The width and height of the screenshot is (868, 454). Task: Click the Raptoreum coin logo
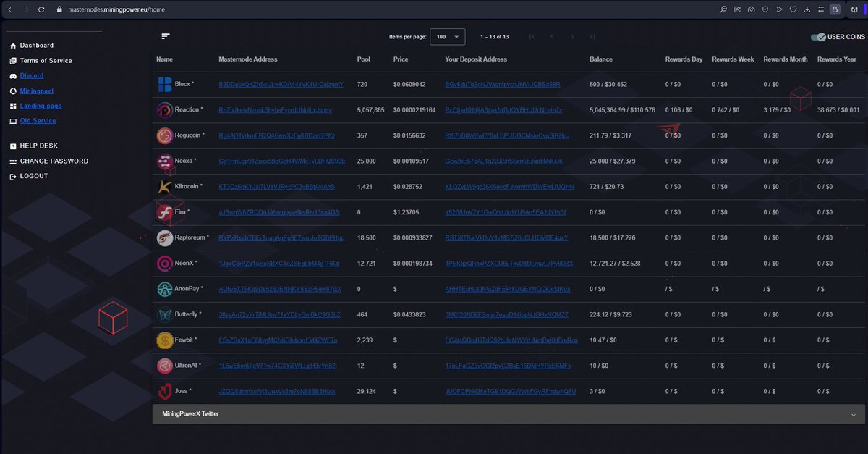coord(164,237)
